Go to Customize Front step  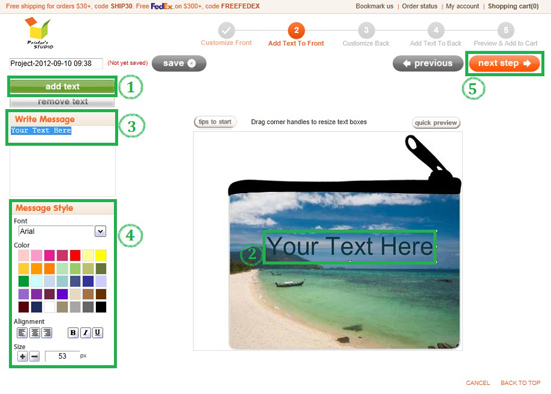coord(226,35)
